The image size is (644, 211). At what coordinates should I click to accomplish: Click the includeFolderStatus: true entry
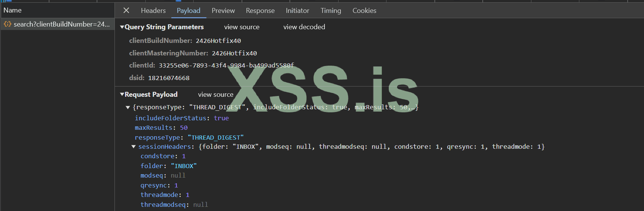[x=182, y=118]
